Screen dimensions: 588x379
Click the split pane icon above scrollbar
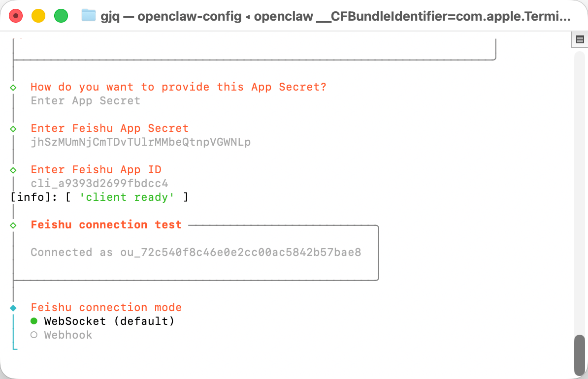coord(580,39)
